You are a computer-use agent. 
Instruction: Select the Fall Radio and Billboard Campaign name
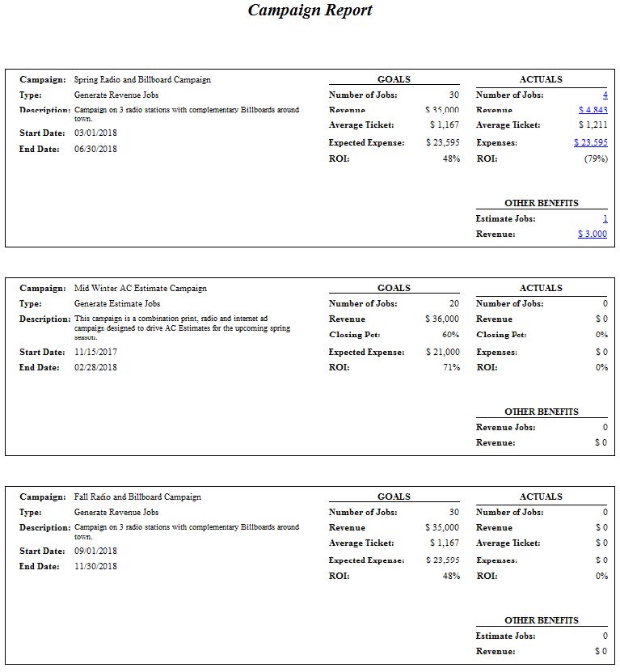pyautogui.click(x=137, y=497)
